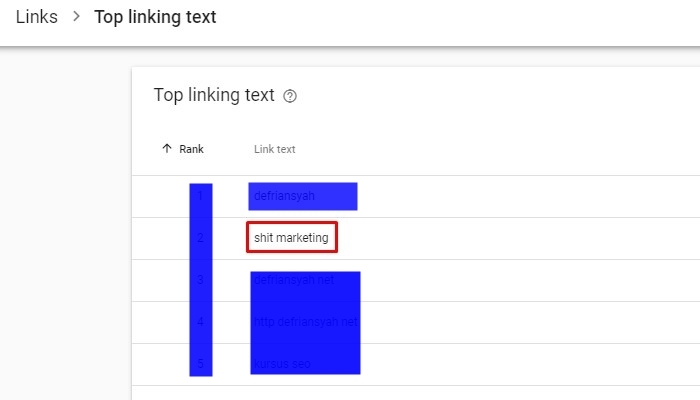Select the rank 1 number cell

[x=200, y=196]
